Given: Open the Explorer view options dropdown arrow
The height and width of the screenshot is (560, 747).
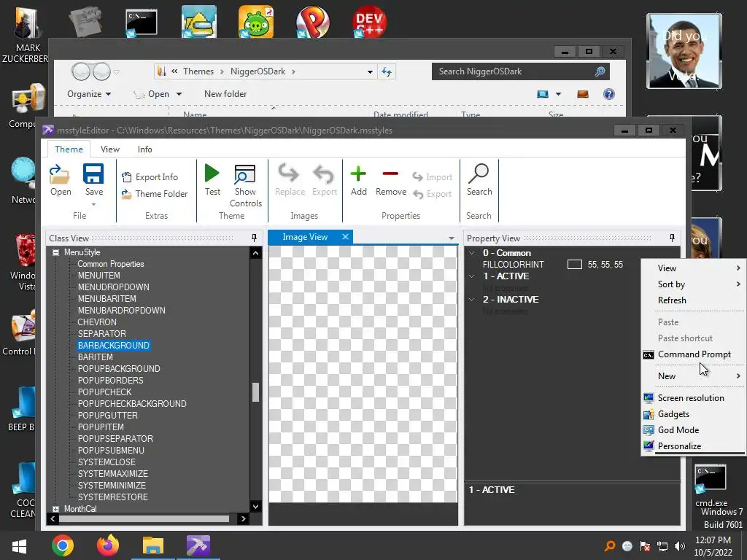Looking at the screenshot, I should [558, 94].
